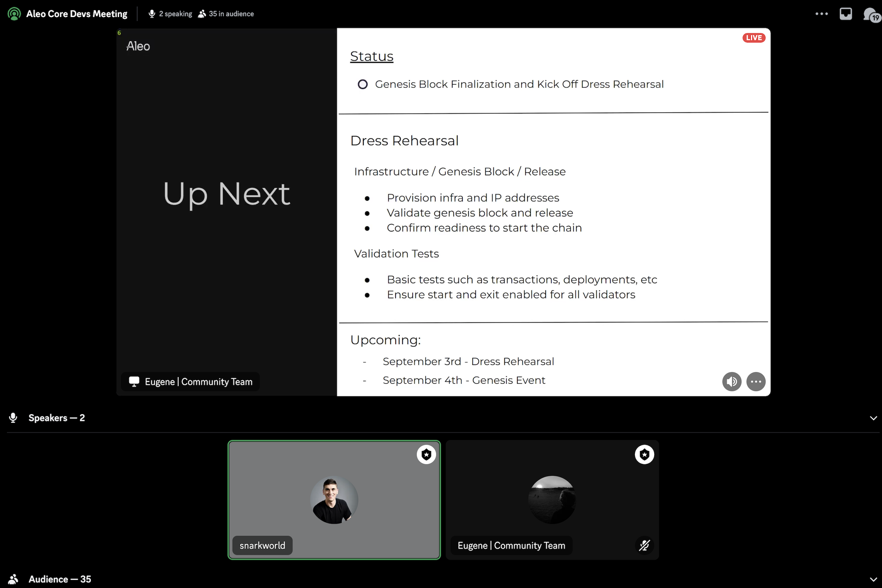This screenshot has height=588, width=882.
Task: Click the '35 in audience' indicator
Action: (x=231, y=14)
